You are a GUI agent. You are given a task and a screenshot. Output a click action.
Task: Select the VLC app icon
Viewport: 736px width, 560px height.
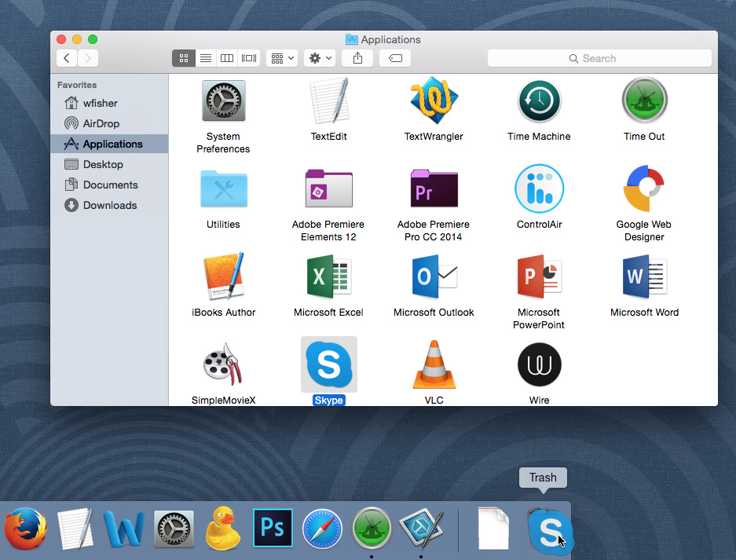click(x=434, y=365)
